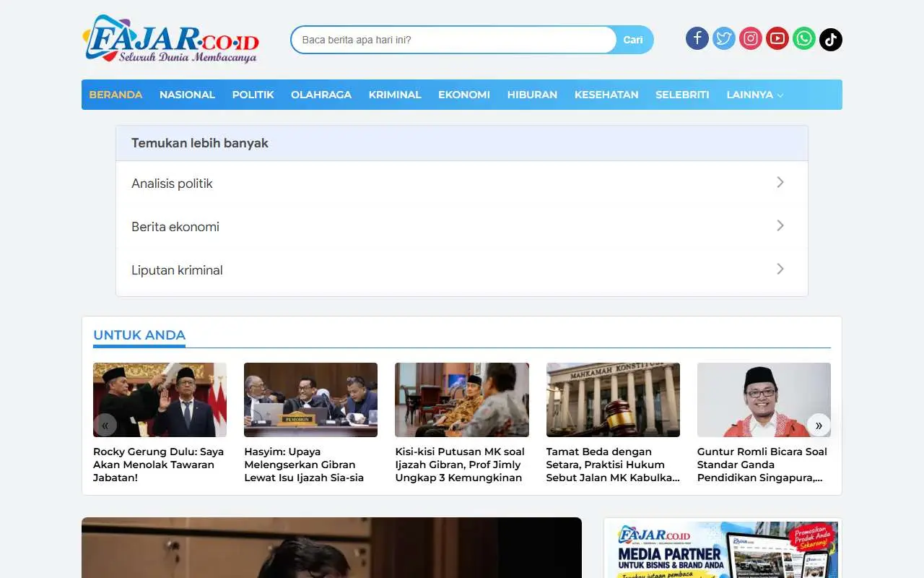The height and width of the screenshot is (578, 924).
Task: Open the Rocky Gerung article headline
Action: point(160,465)
